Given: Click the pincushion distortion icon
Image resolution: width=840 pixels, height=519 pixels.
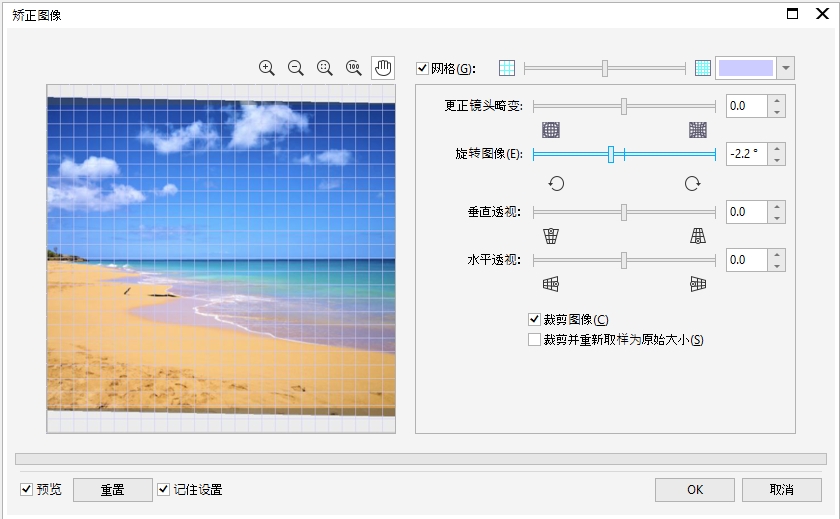Looking at the screenshot, I should 697,130.
